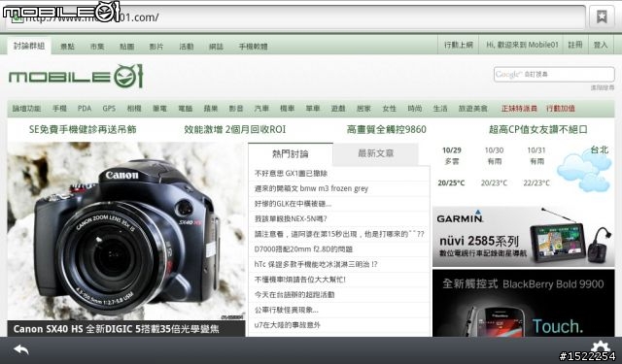Open 論壇功能 in category bar
The height and width of the screenshot is (364, 622).
point(26,108)
